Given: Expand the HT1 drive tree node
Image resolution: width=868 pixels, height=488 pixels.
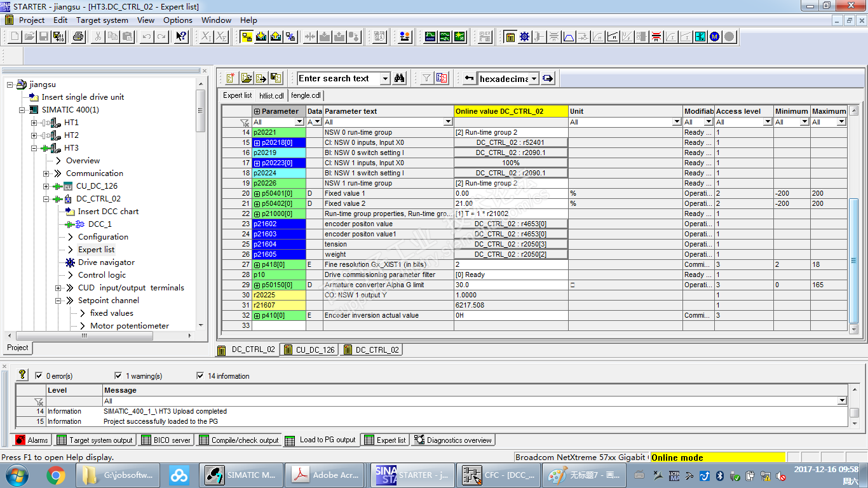Looking at the screenshot, I should click(34, 123).
